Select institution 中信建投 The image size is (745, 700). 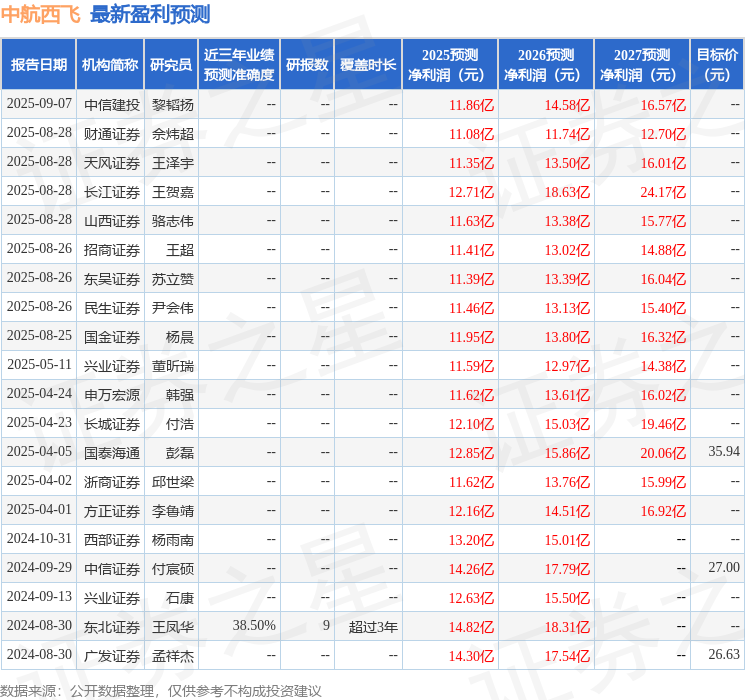112,105
